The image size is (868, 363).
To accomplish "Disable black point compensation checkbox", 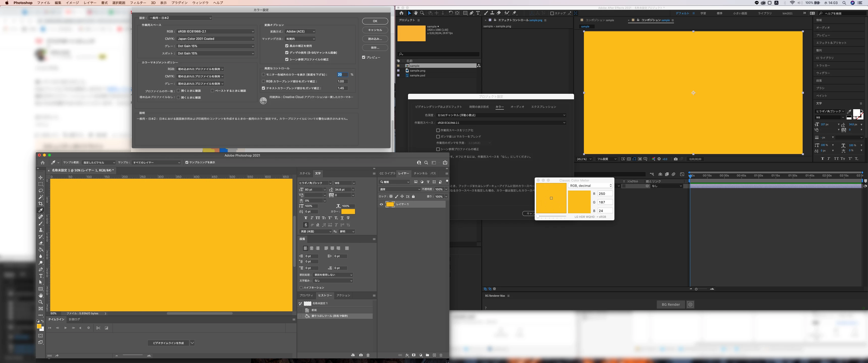I will (x=287, y=46).
